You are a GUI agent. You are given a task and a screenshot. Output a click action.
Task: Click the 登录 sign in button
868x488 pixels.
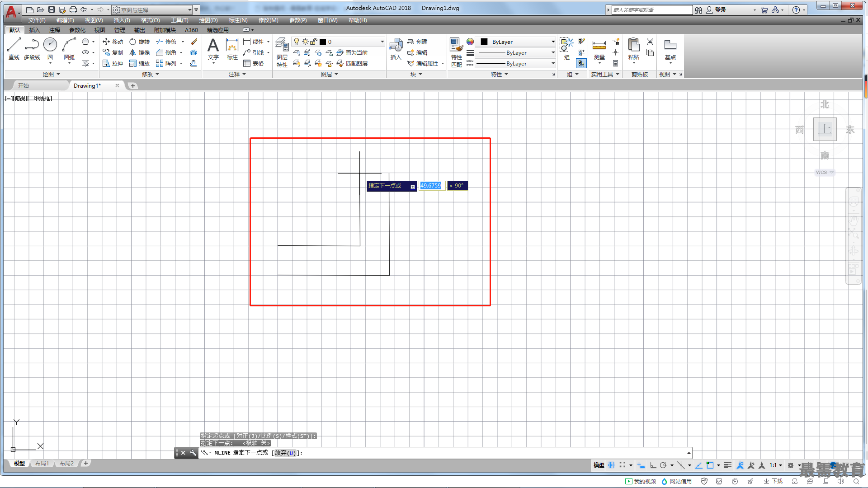pyautogui.click(x=717, y=9)
